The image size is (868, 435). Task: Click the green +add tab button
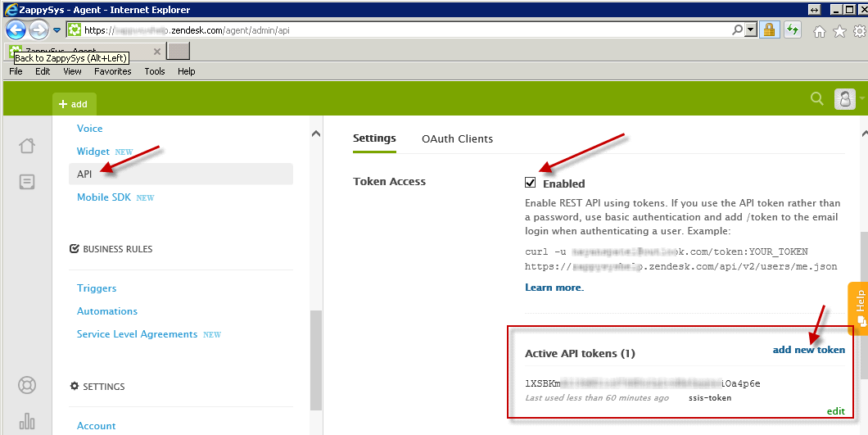point(75,104)
